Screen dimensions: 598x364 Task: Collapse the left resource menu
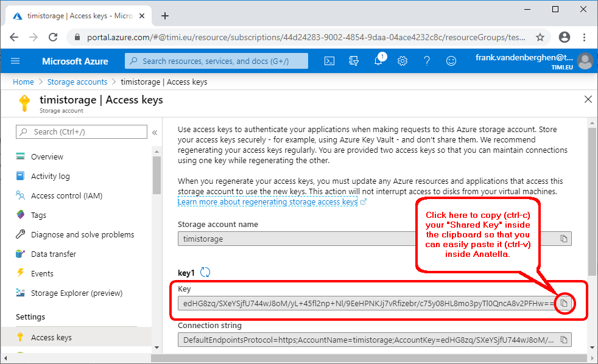point(155,132)
